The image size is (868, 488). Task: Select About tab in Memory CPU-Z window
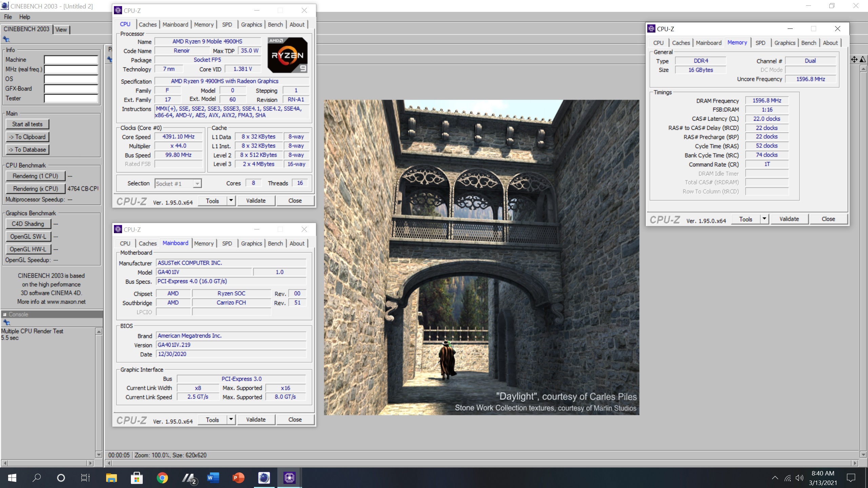click(830, 43)
